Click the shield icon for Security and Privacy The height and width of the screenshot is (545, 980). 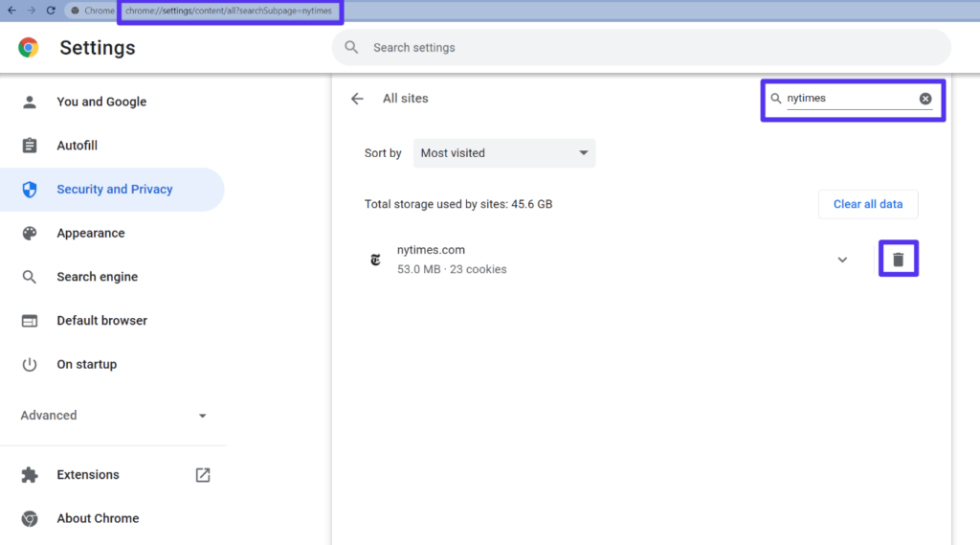click(x=30, y=190)
